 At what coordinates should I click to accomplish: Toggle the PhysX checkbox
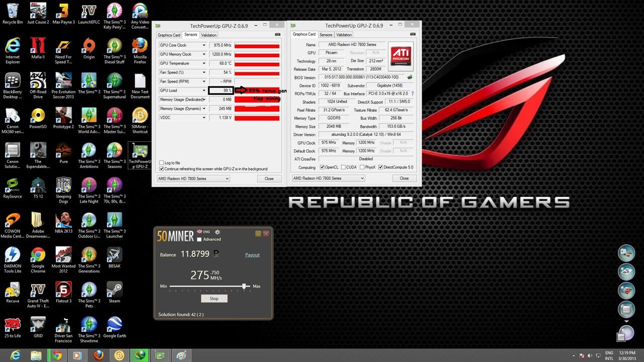coord(362,167)
